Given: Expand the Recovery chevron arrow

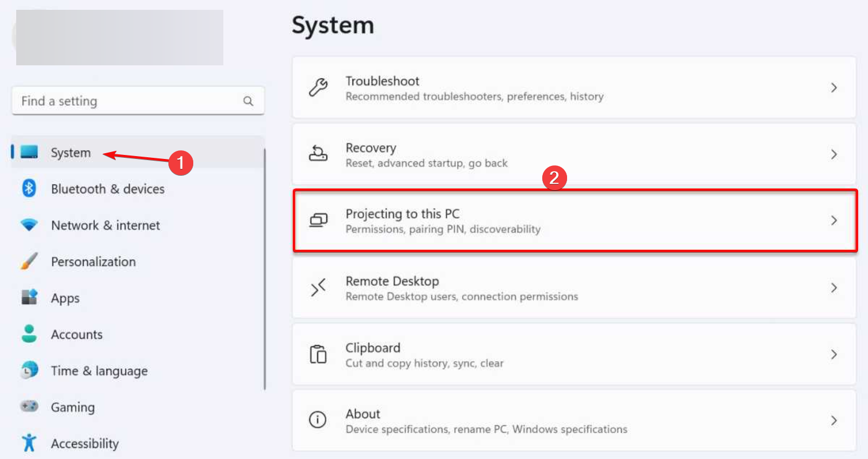Looking at the screenshot, I should pyautogui.click(x=834, y=154).
